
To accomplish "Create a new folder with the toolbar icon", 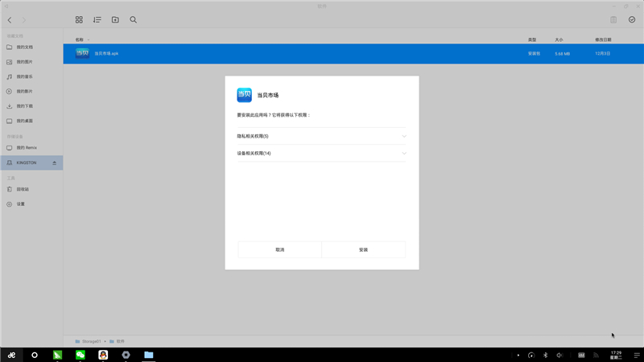I will point(115,19).
